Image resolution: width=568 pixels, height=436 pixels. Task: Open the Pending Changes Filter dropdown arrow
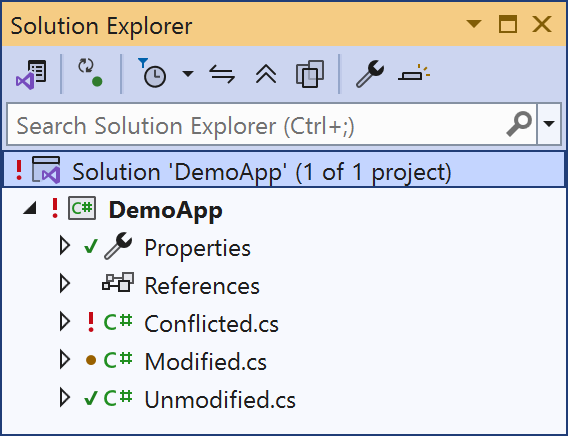[x=188, y=74]
